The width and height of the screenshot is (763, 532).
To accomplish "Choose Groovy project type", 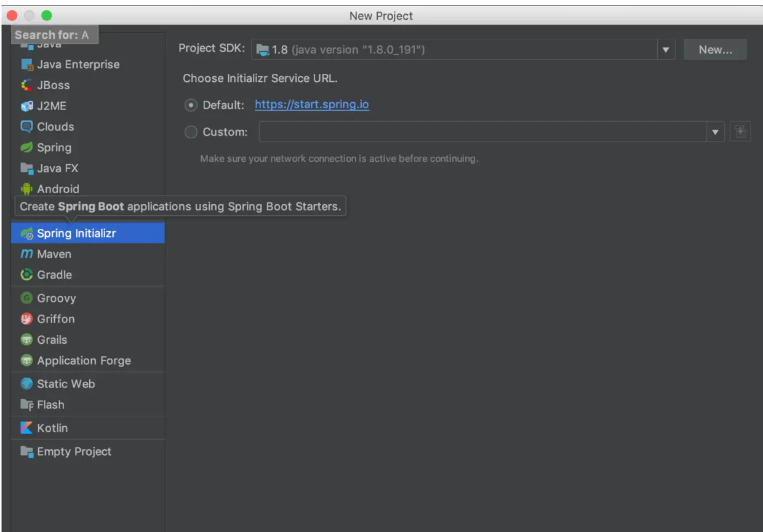I will (x=88, y=298).
